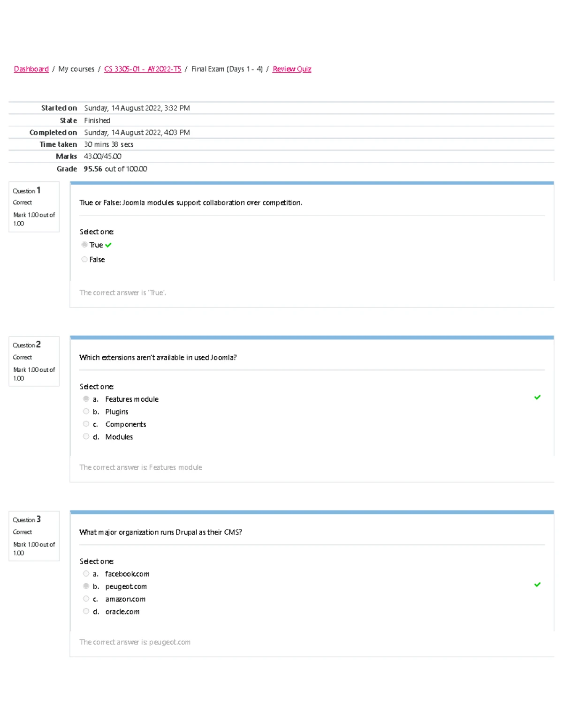Click the Question 1 info box
The image size is (563, 728).
(x=34, y=207)
